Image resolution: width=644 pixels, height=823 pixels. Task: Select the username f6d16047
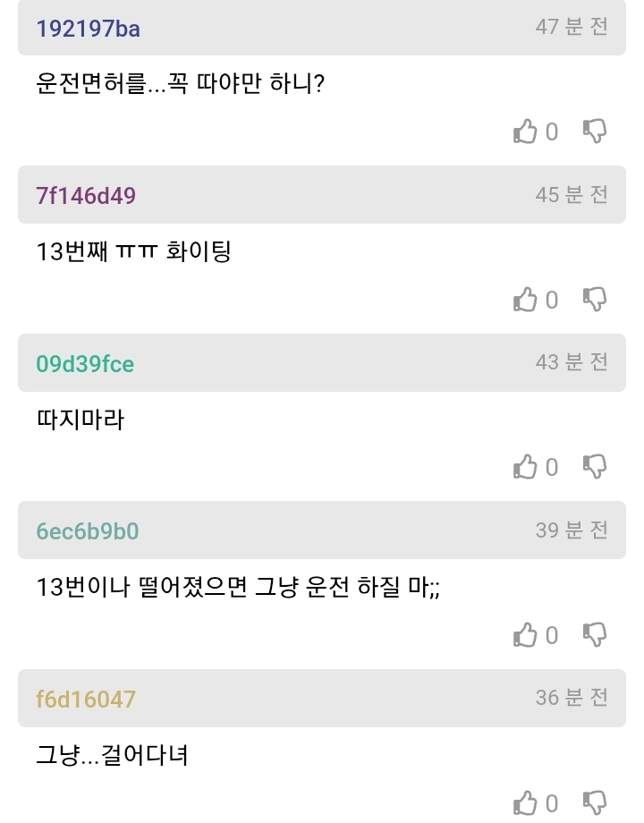click(87, 699)
